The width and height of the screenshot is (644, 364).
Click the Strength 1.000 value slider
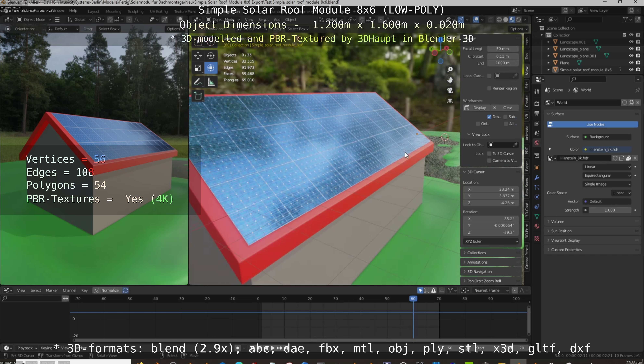[x=610, y=210]
